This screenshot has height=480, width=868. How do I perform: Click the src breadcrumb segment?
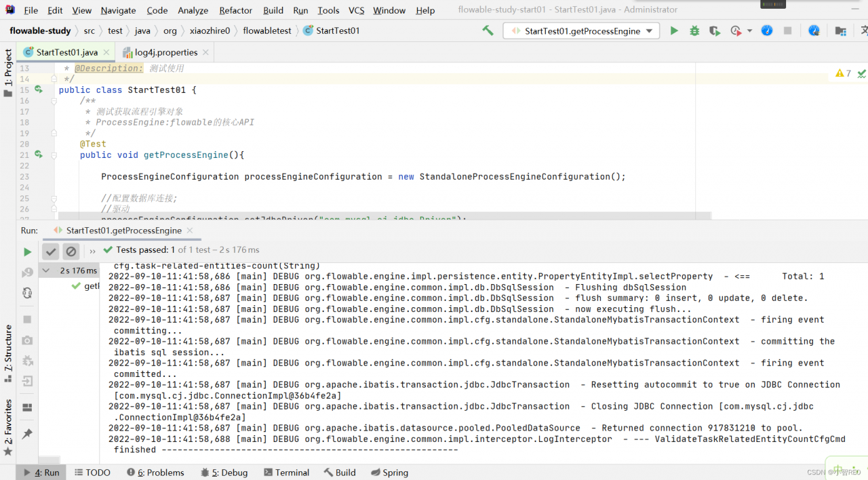(x=90, y=31)
